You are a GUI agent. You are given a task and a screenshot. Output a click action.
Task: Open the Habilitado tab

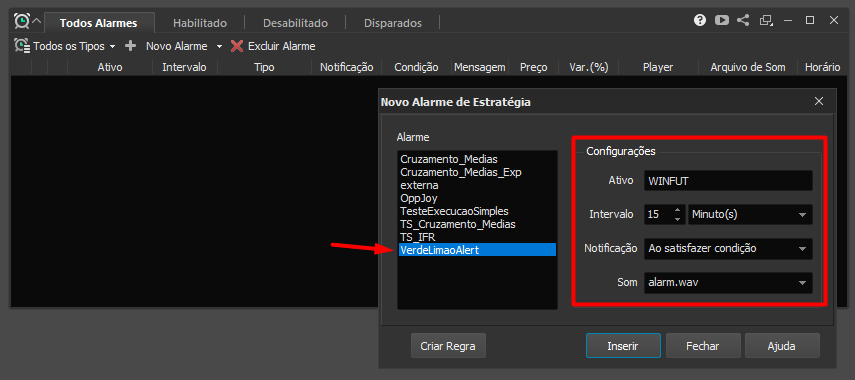click(200, 23)
